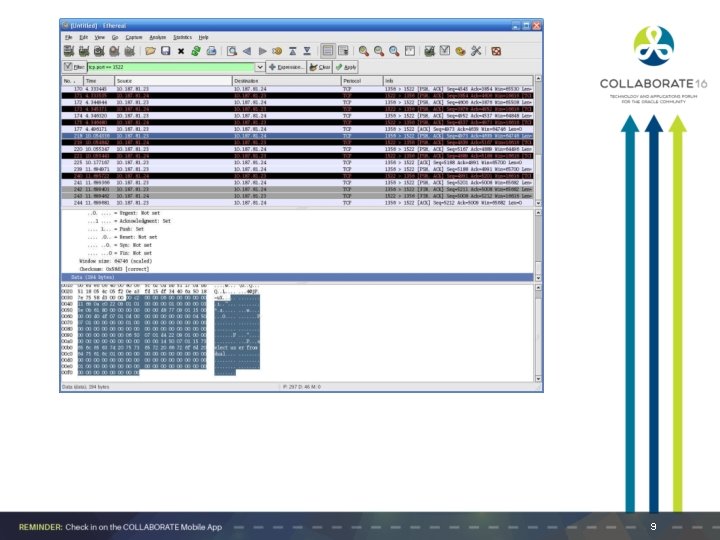Image resolution: width=720 pixels, height=540 pixels.
Task: Edit display filters toolbar icon
Action: (x=444, y=51)
